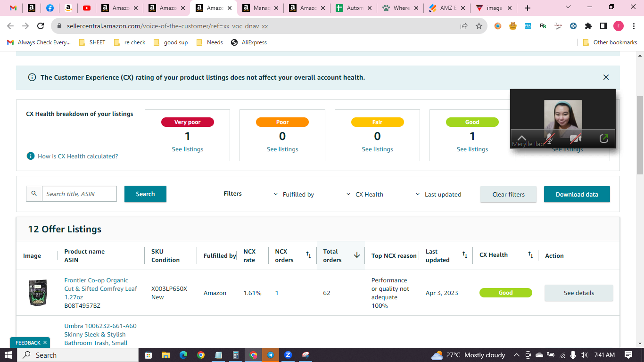Switch to the Autom sheets tab
The image size is (644, 362).
click(x=354, y=8)
